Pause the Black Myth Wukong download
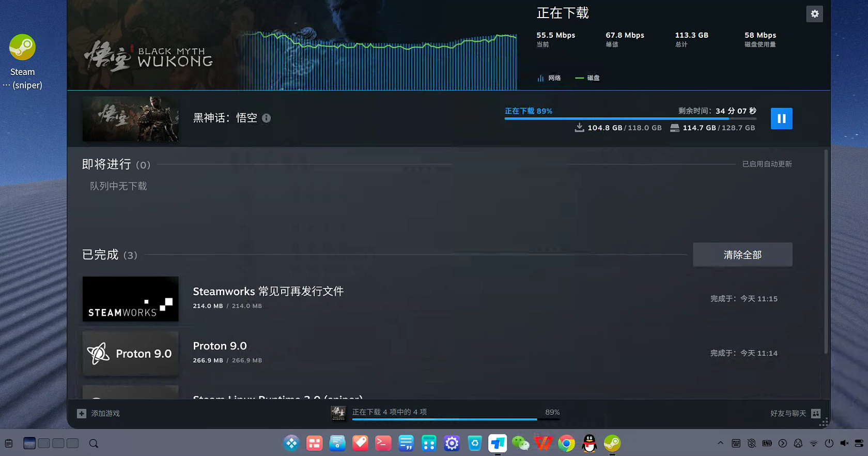The height and width of the screenshot is (456, 868). click(x=781, y=118)
